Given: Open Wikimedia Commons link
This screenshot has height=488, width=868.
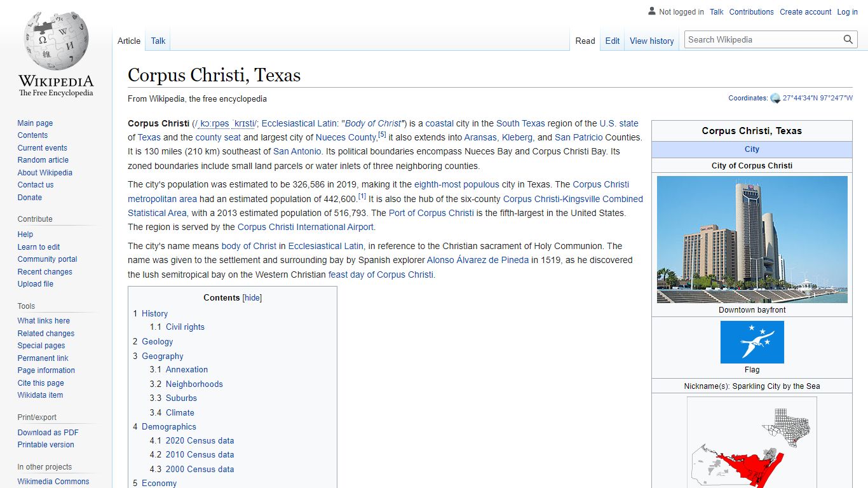Looking at the screenshot, I should pyautogui.click(x=53, y=482).
